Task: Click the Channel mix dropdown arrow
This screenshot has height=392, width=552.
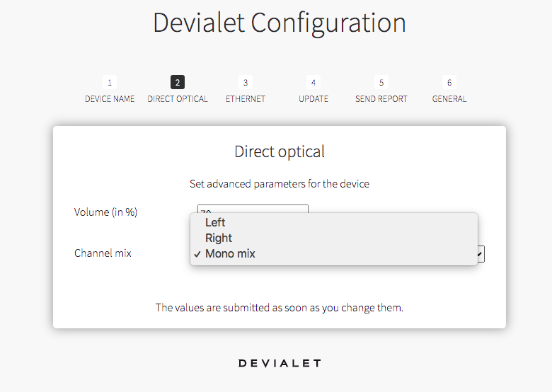Action: click(480, 253)
